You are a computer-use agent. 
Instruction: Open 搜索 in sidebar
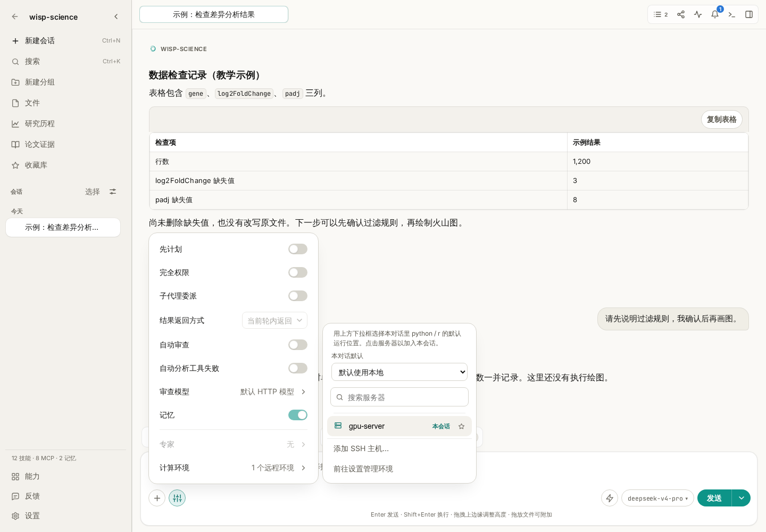(x=66, y=61)
